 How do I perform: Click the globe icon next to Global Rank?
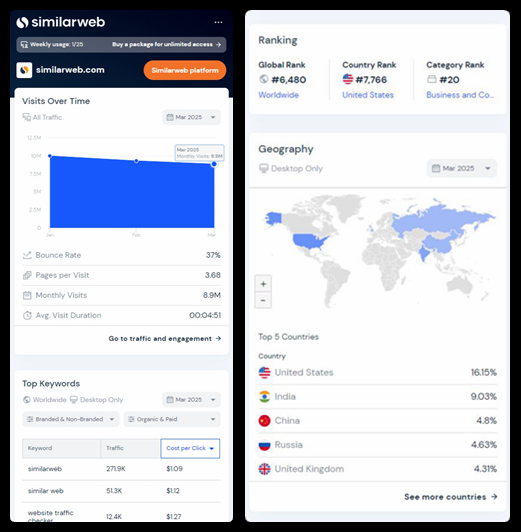264,79
